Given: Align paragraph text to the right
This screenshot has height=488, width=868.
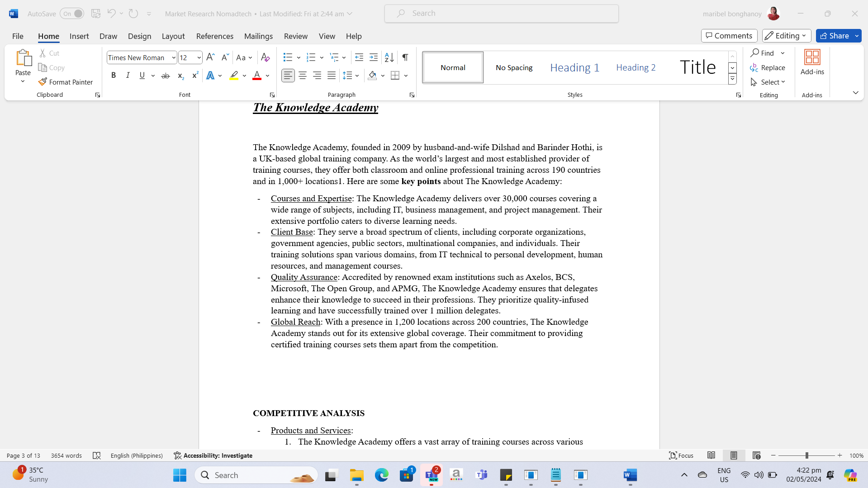Looking at the screenshot, I should (x=317, y=76).
